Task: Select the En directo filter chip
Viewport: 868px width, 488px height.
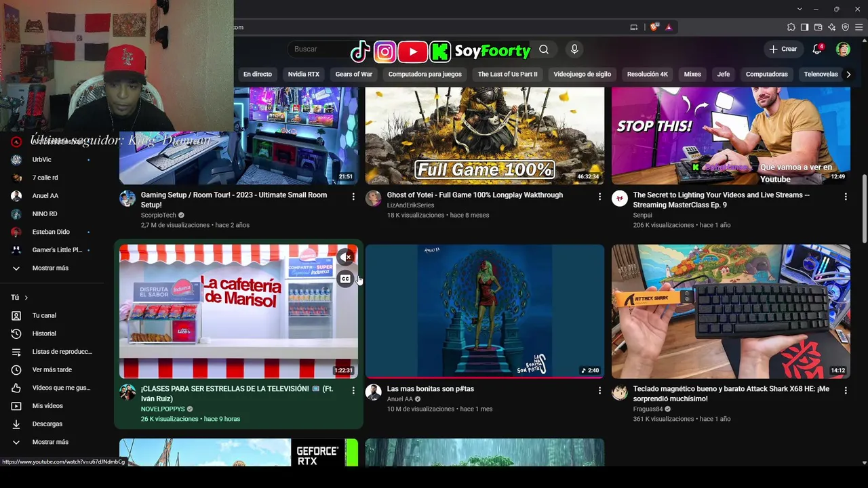Action: (258, 75)
